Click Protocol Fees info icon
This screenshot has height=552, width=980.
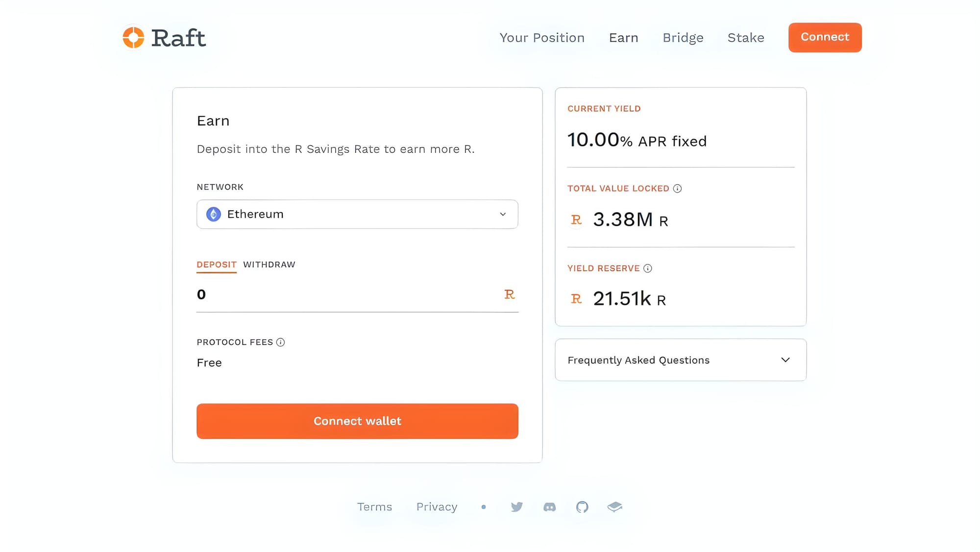coord(280,342)
